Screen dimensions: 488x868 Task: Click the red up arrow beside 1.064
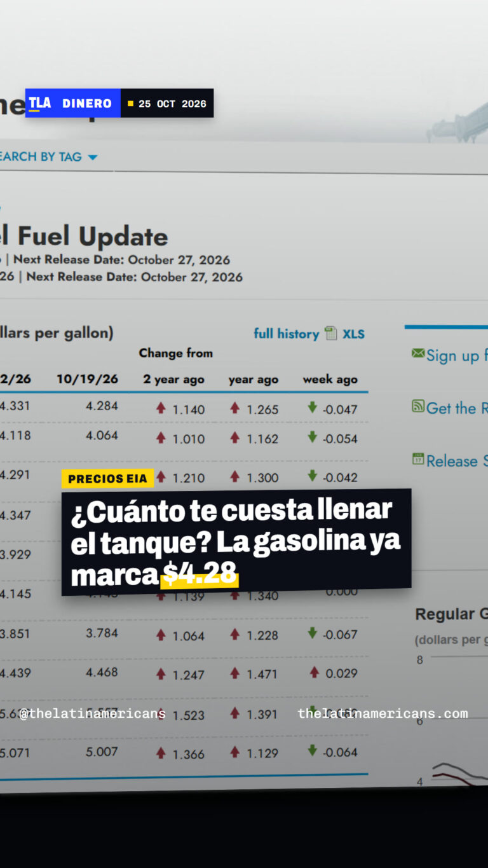pyautogui.click(x=161, y=635)
